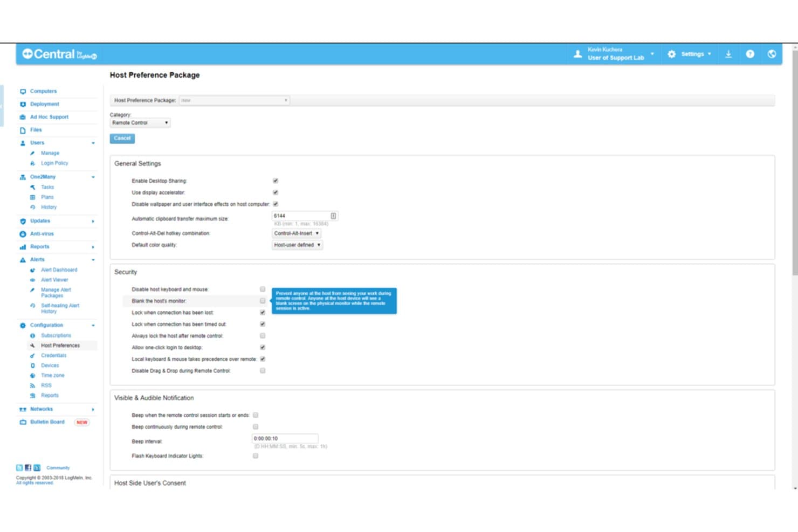The height and width of the screenshot is (532, 798).
Task: Click the Settings gear icon
Action: click(671, 54)
